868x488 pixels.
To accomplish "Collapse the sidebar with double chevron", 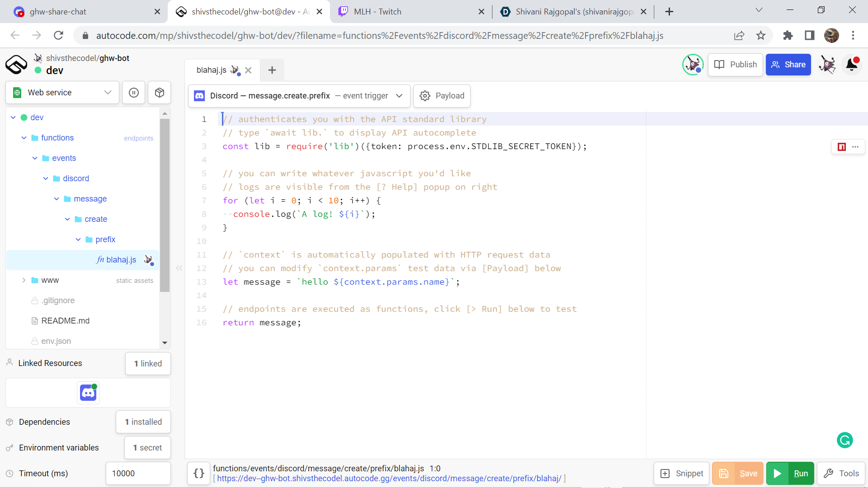I will coord(179,268).
